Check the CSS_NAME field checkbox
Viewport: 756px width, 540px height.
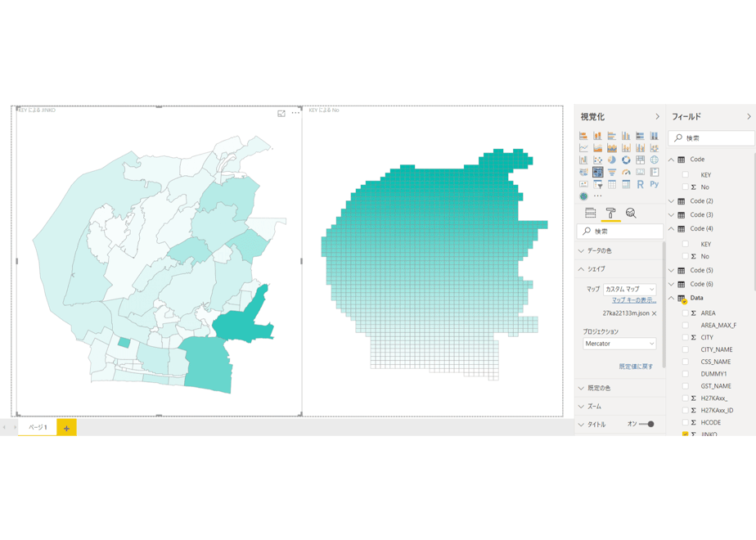click(x=685, y=362)
